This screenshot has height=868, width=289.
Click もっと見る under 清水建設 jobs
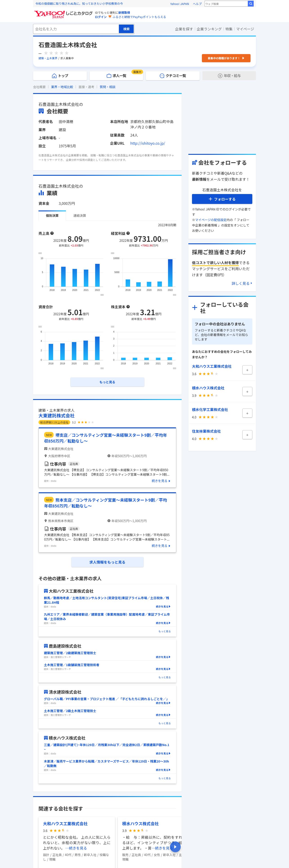165,723
